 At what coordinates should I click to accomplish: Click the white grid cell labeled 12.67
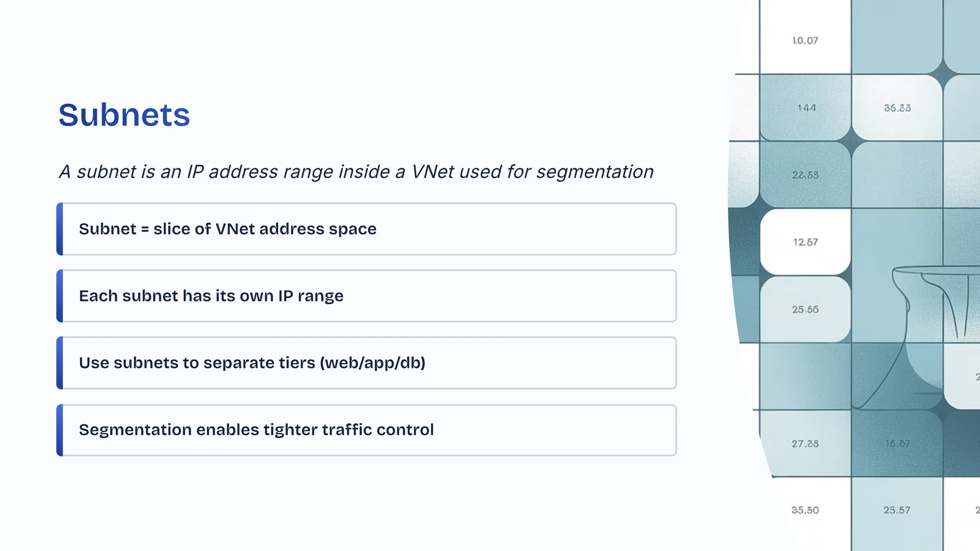[805, 242]
